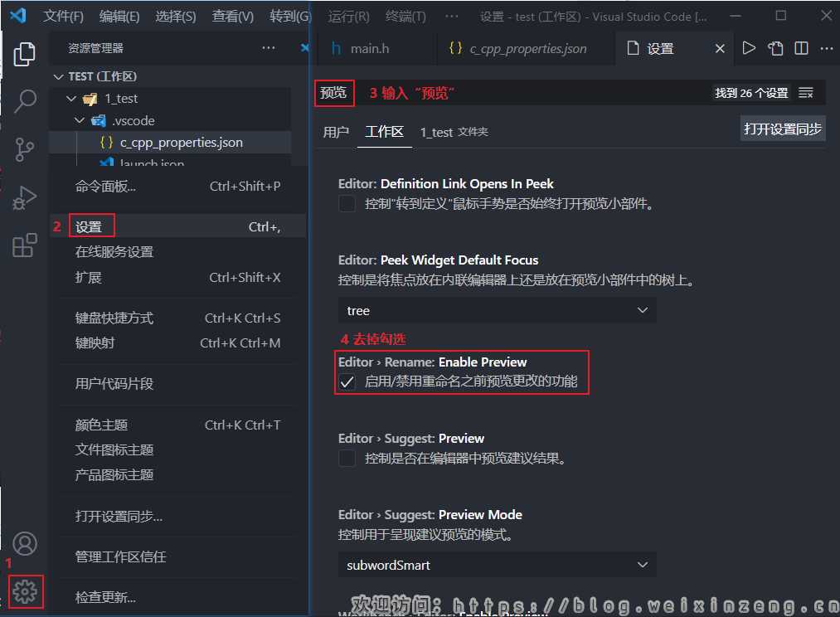Clear settings search filter icon

[806, 93]
